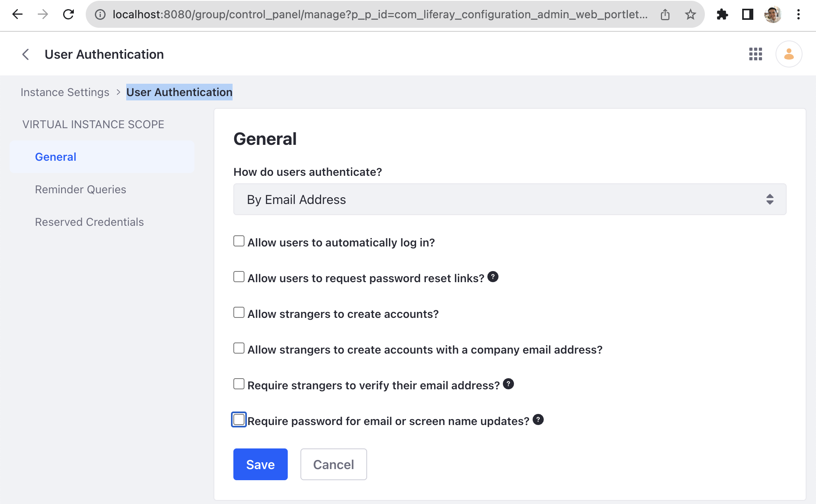This screenshot has width=816, height=504.
Task: Tick Allow users to request password reset links
Action: pos(239,277)
